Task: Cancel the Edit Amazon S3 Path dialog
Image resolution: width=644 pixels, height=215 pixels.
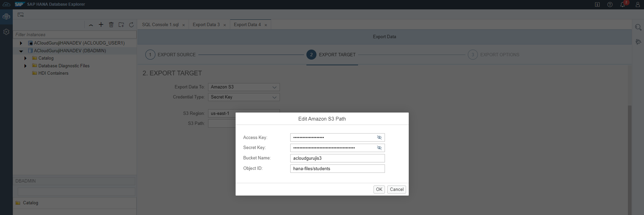Action: pos(396,189)
